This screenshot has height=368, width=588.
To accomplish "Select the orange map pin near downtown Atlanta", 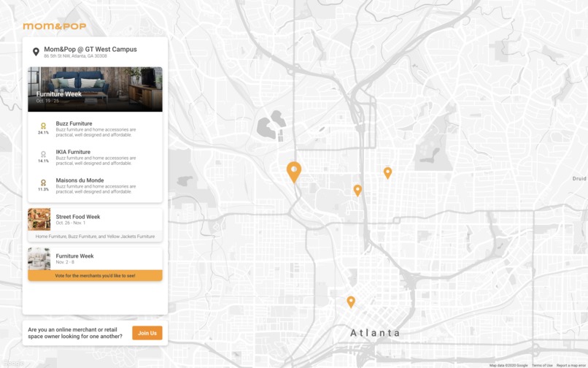I will click(x=351, y=302).
